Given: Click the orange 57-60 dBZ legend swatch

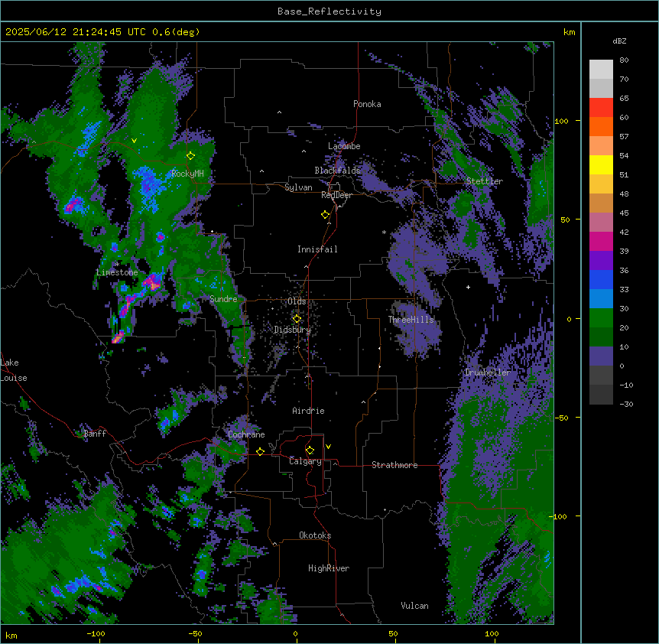Looking at the screenshot, I should [x=601, y=126].
